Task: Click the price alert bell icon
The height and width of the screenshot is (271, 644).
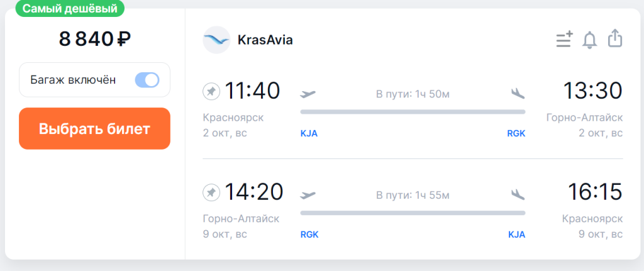Action: 589,40
